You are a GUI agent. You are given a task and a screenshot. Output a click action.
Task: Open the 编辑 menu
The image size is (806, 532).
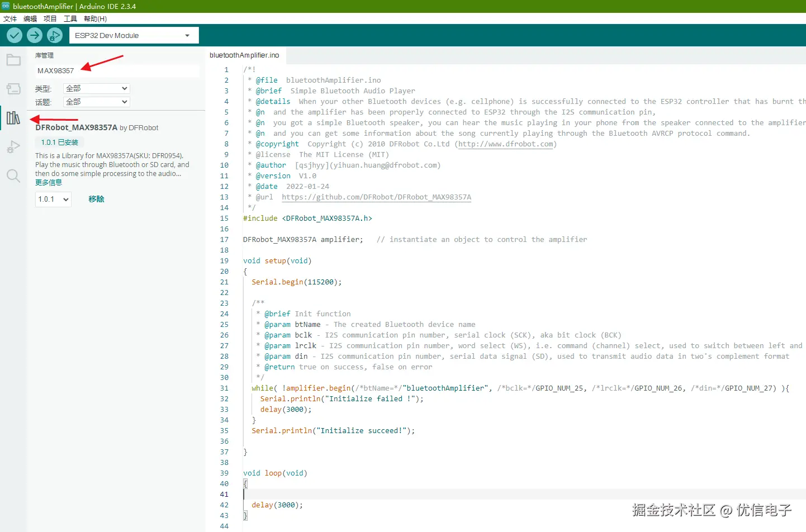pos(30,18)
